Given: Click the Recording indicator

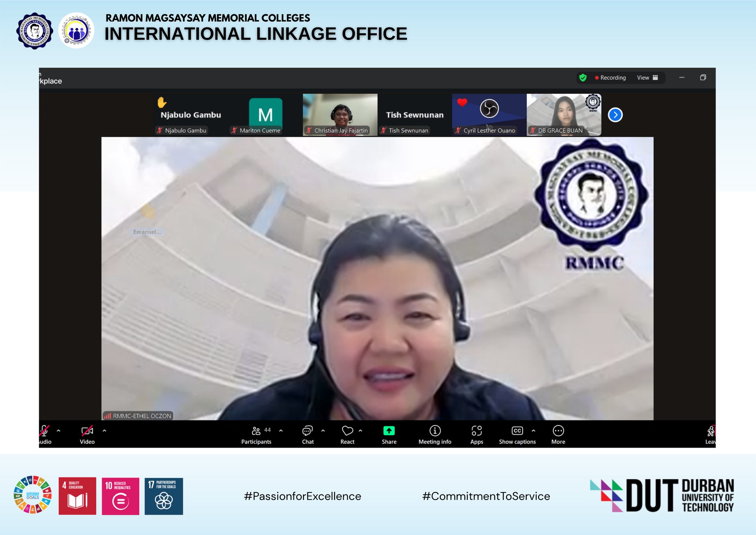Looking at the screenshot, I should (610, 78).
